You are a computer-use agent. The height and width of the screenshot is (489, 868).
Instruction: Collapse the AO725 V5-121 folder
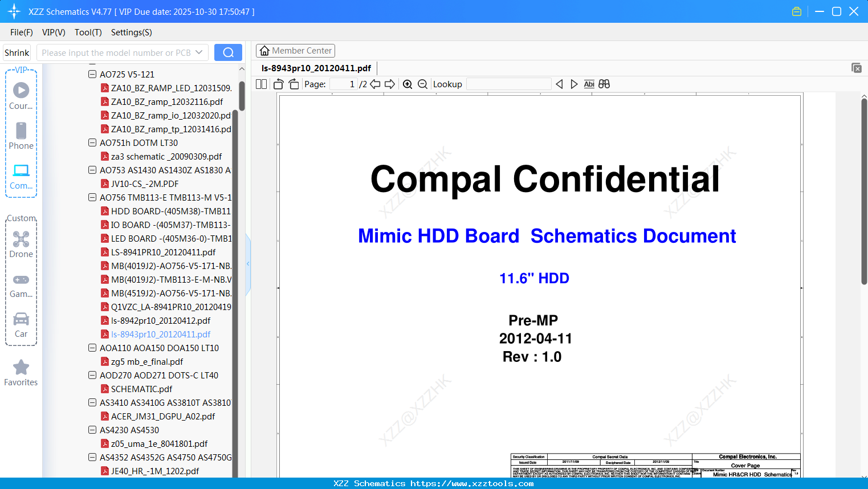(x=92, y=74)
